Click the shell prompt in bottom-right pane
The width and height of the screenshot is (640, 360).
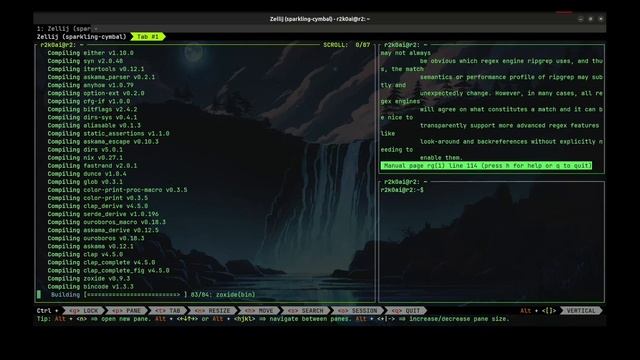tap(402, 190)
